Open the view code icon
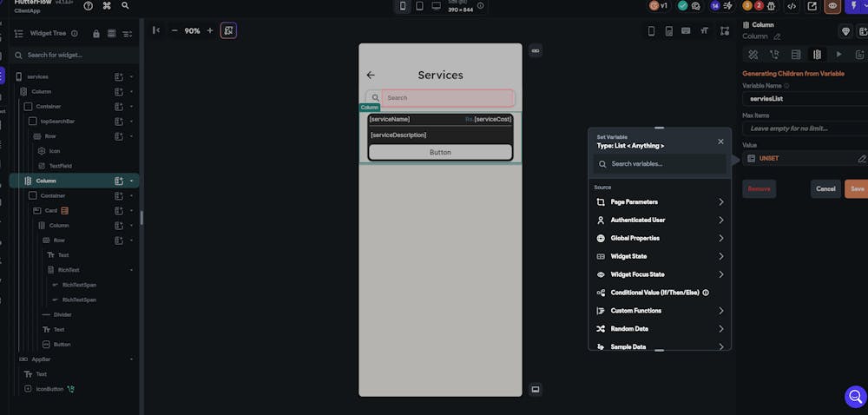 [x=792, y=6]
